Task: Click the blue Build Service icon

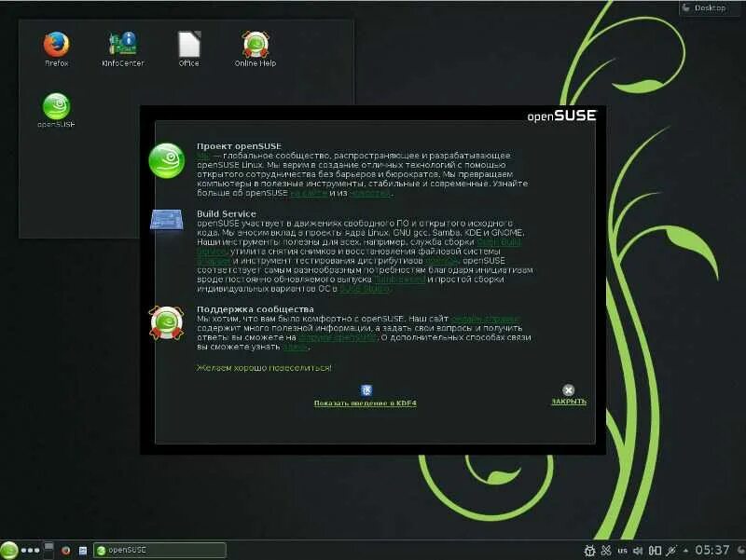Action: tap(167, 220)
